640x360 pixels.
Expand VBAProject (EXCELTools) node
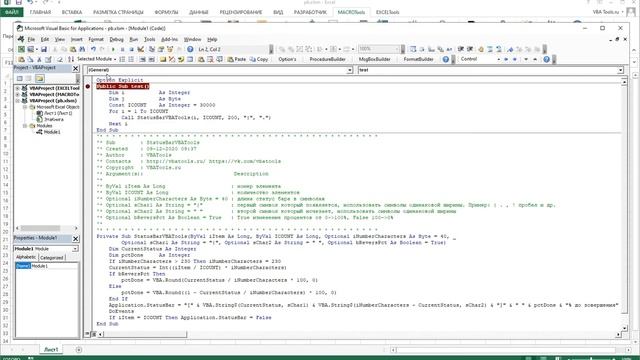point(18,88)
